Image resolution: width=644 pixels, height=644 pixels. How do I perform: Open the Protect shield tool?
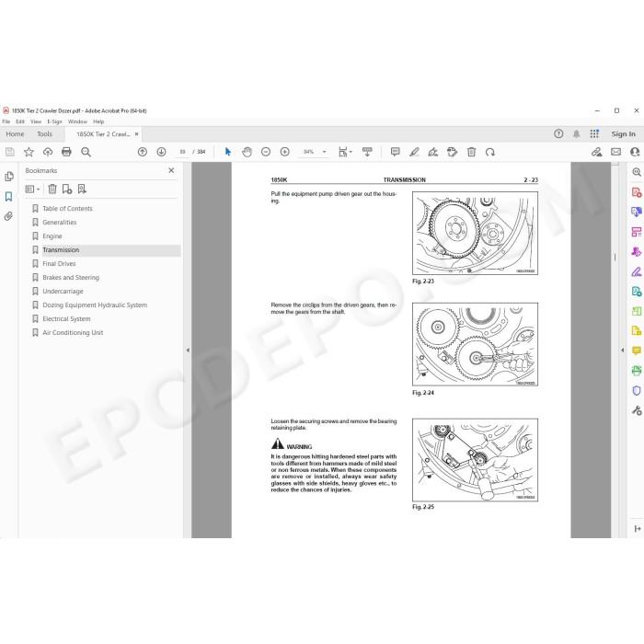point(637,391)
